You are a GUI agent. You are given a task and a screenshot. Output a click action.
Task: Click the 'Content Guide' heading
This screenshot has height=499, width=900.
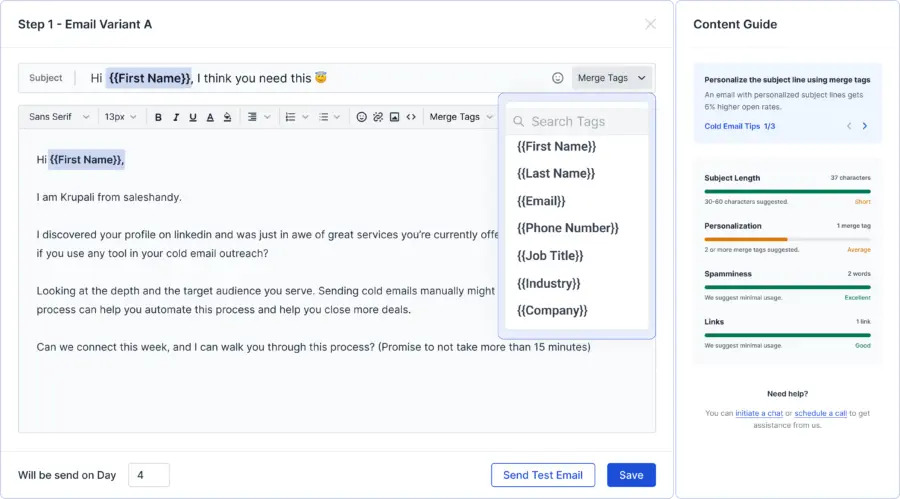coord(735,24)
